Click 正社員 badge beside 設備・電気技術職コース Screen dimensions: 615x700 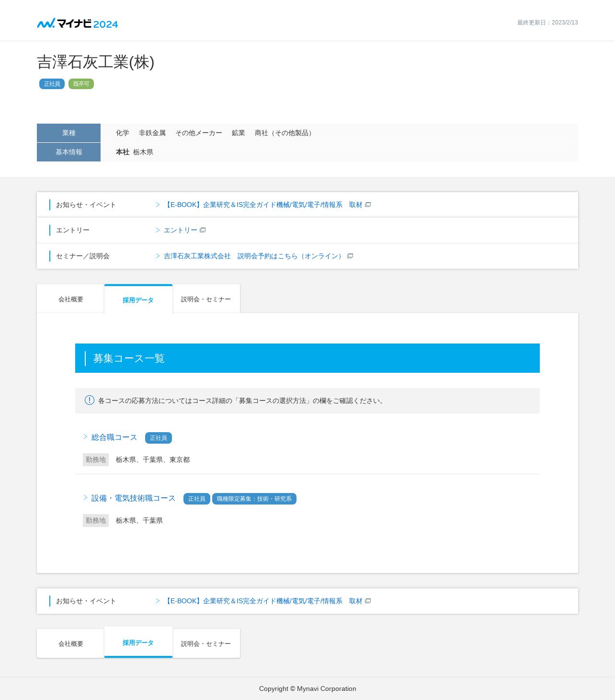(197, 499)
